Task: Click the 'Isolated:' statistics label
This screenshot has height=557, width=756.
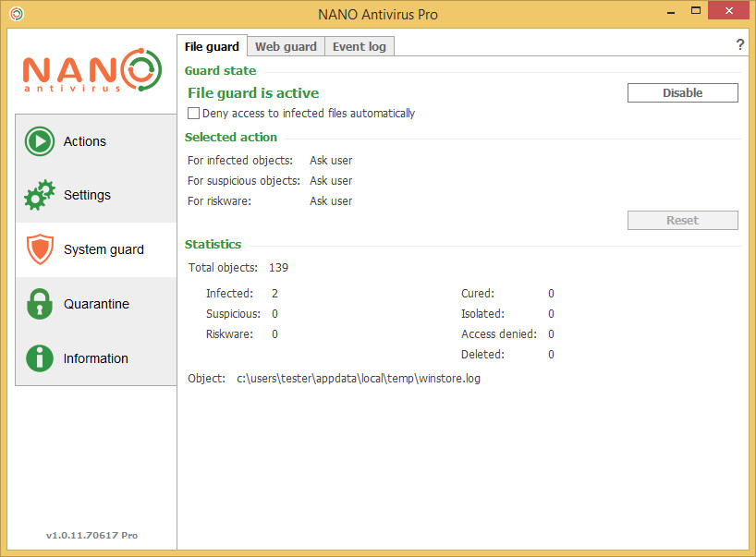Action: [x=482, y=314]
